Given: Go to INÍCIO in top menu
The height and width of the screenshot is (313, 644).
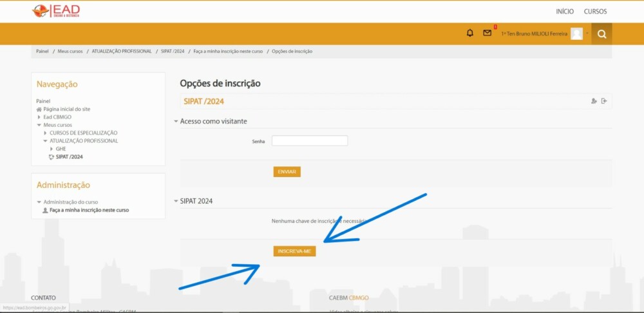Looking at the screenshot, I should 565,12.
